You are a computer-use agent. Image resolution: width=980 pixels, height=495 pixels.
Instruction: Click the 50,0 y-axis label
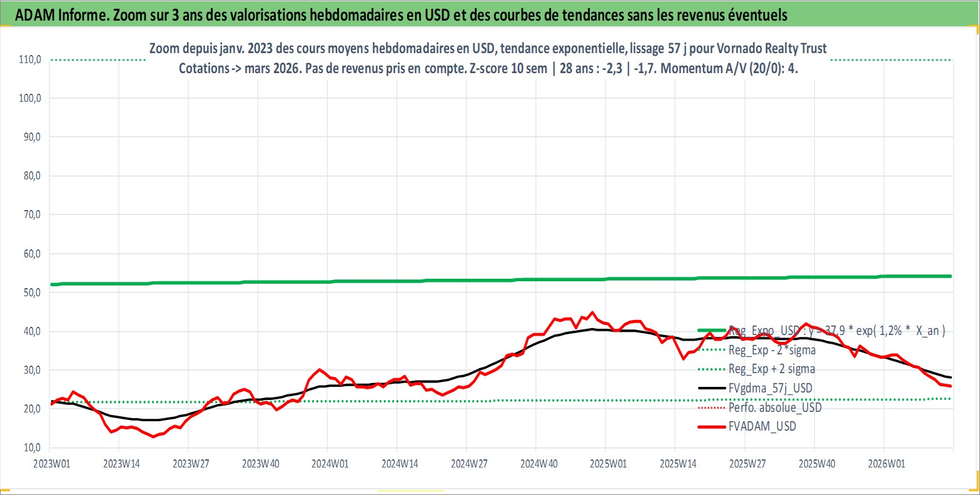(31, 292)
